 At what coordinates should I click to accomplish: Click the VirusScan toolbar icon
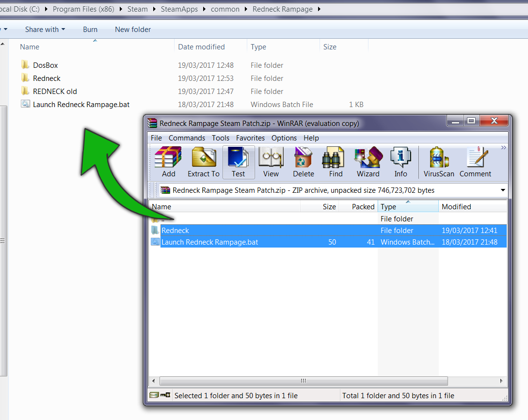click(439, 162)
